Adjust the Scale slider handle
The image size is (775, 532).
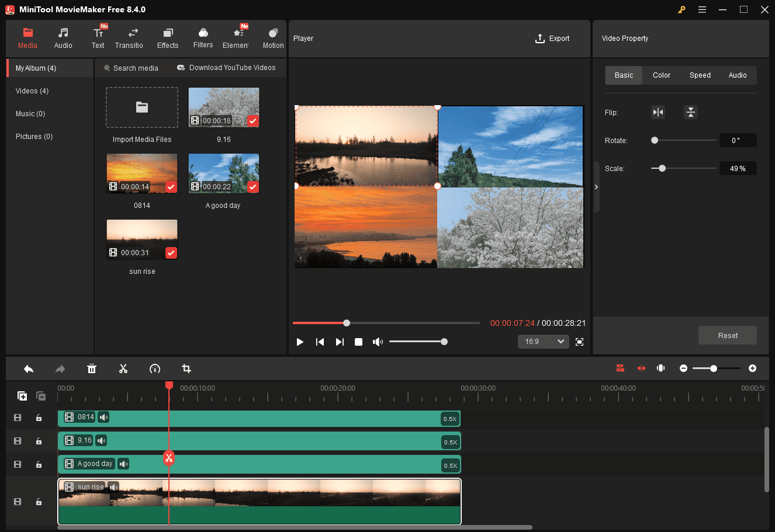pyautogui.click(x=661, y=168)
